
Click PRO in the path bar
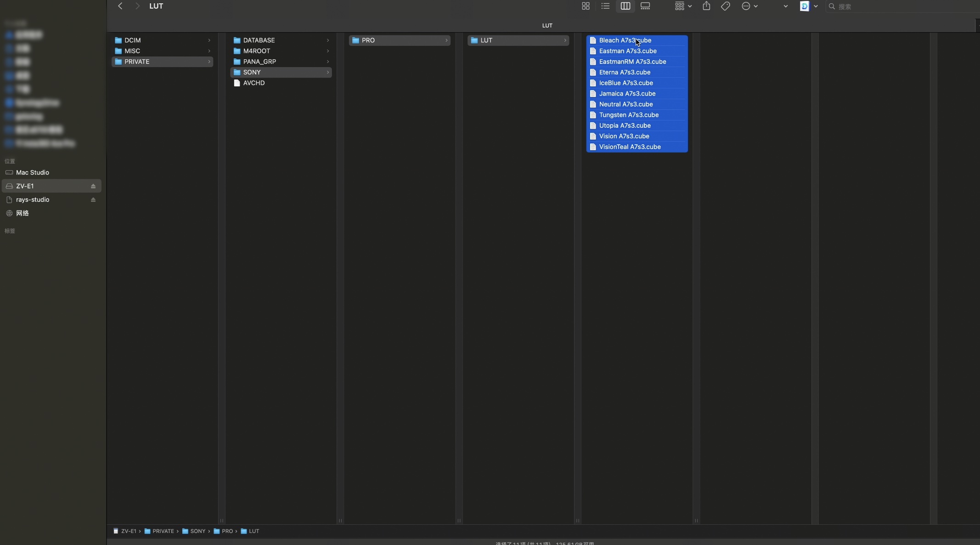[223, 531]
